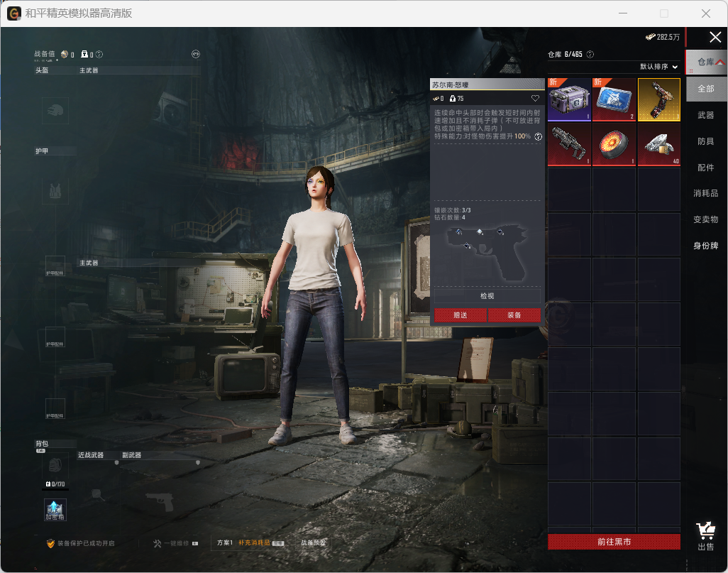Viewport: 728px width, 573px height.
Task: Click the 出售 shopping cart icon
Action: click(706, 536)
